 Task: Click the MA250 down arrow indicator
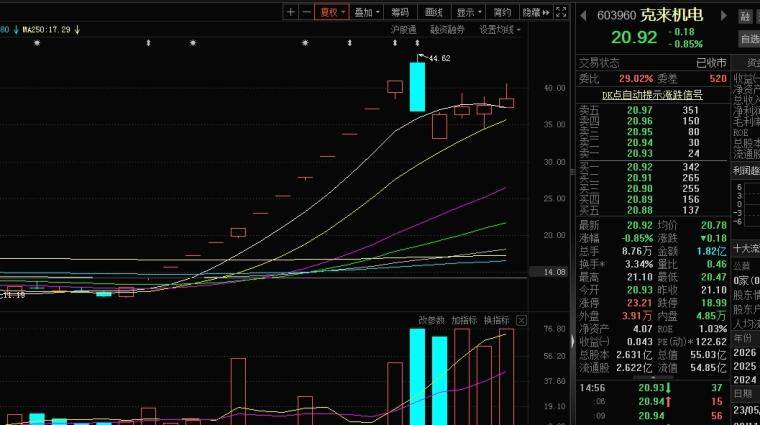77,30
